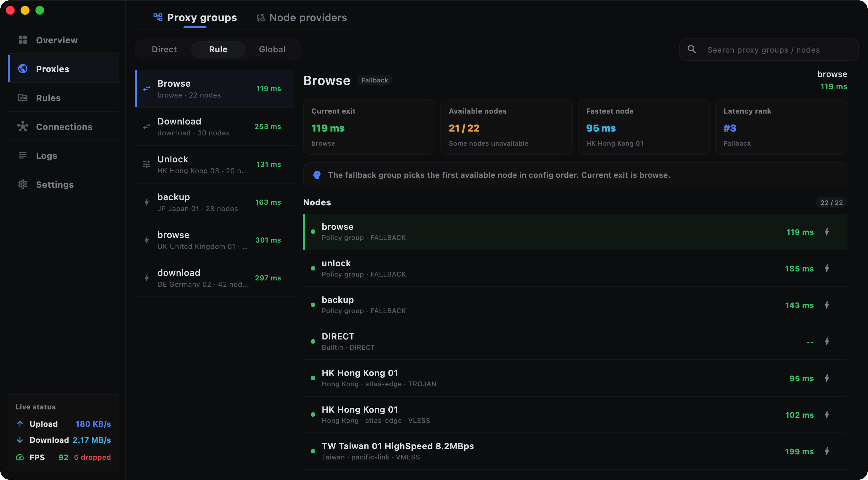The width and height of the screenshot is (868, 480).
Task: Click the Proxy groups tab icon
Action: [x=158, y=17]
